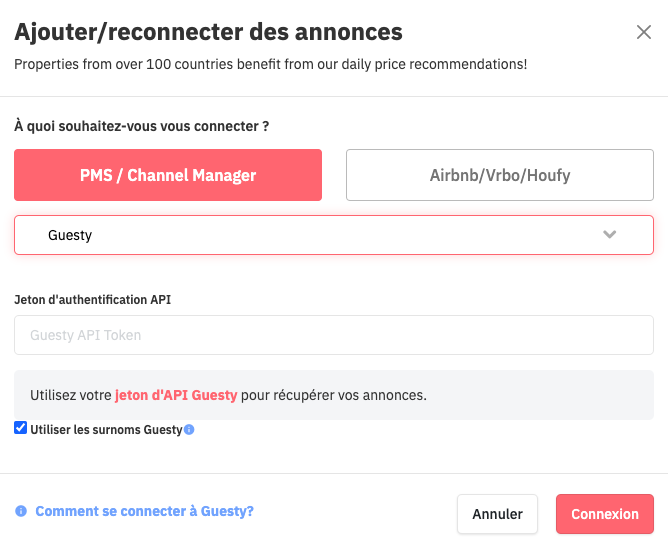
Task: Expand the Guesty dropdown chevron arrow
Action: 610,235
